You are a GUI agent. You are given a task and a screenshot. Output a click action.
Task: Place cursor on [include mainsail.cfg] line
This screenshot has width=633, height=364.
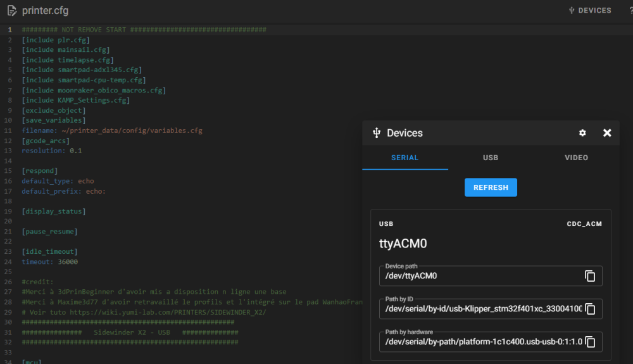click(66, 49)
